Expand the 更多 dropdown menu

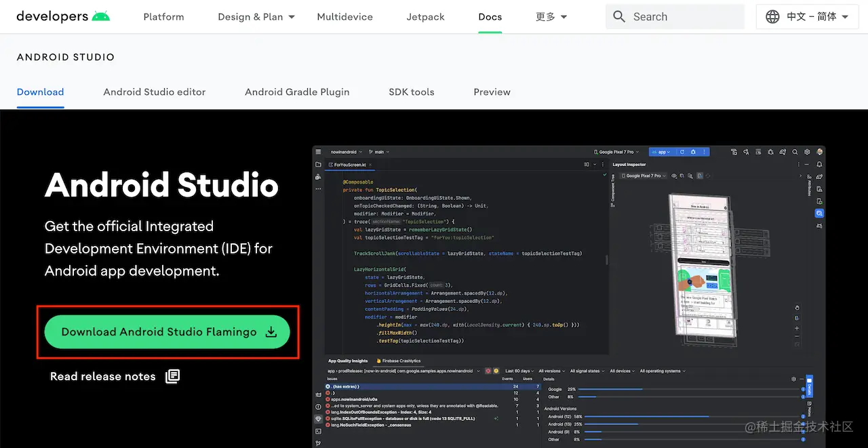[551, 17]
